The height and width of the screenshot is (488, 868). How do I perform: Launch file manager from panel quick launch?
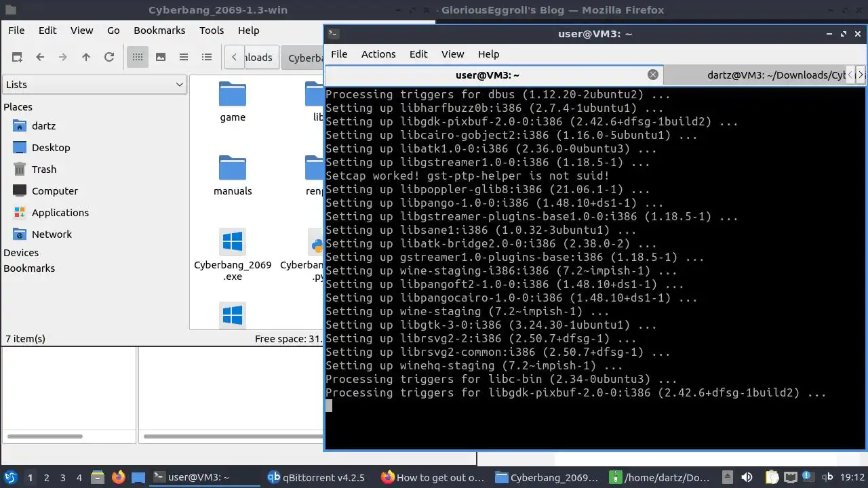(x=97, y=477)
